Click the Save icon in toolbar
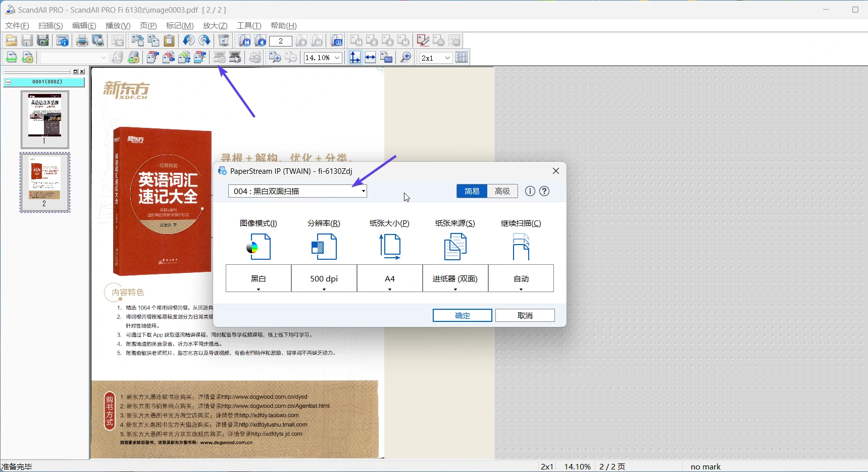The image size is (868, 472). [x=27, y=40]
